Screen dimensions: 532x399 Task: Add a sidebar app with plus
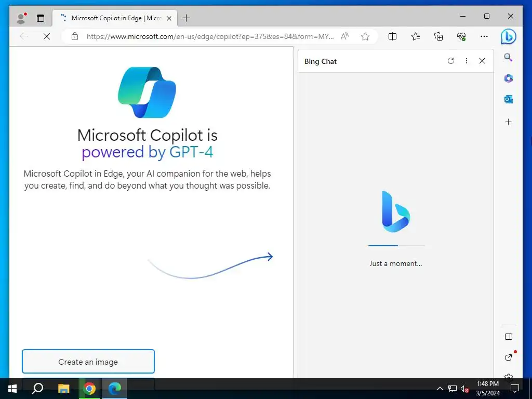508,122
